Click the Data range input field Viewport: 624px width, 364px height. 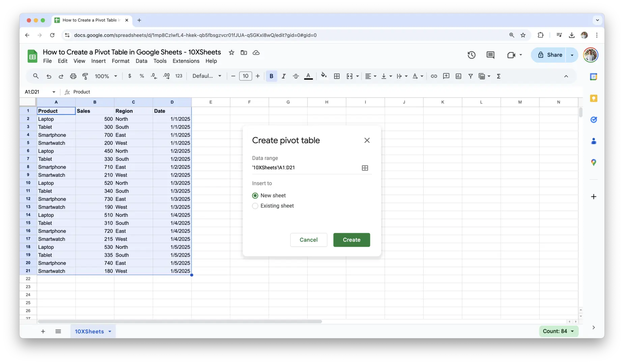[304, 168]
